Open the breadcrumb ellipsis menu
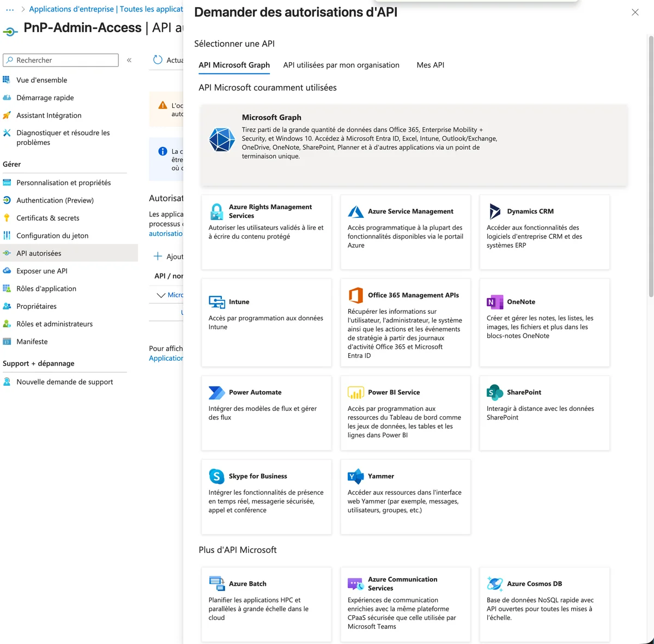 10,9
